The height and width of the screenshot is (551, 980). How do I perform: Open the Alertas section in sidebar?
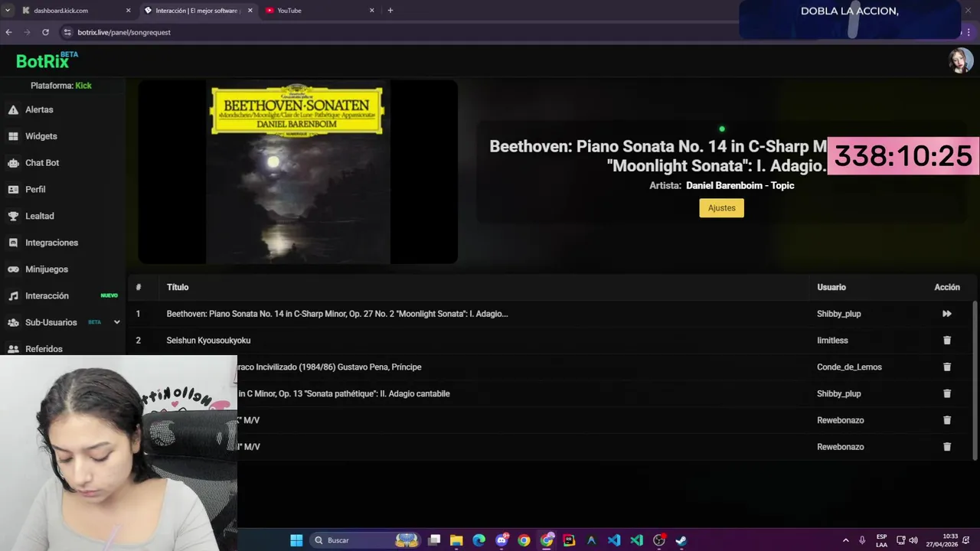pos(63,109)
